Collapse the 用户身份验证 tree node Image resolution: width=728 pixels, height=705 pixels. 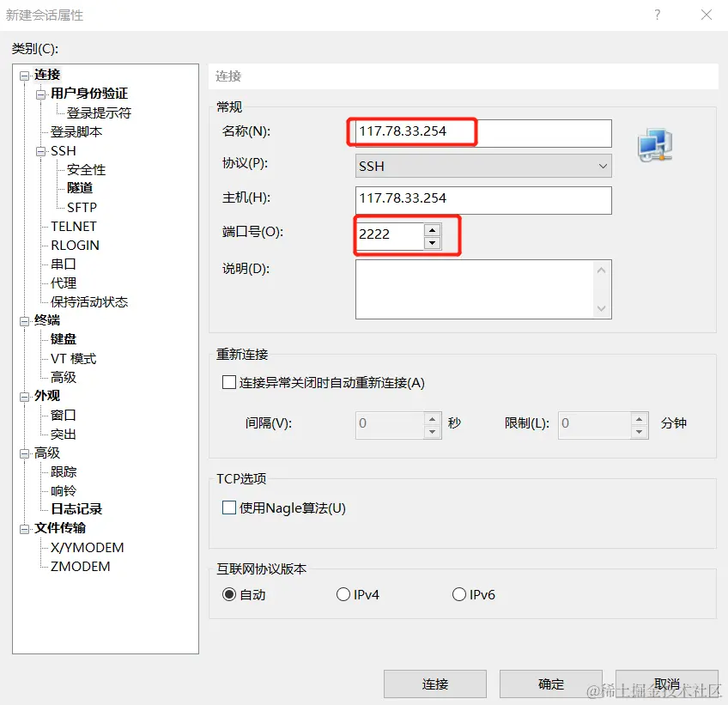click(41, 94)
